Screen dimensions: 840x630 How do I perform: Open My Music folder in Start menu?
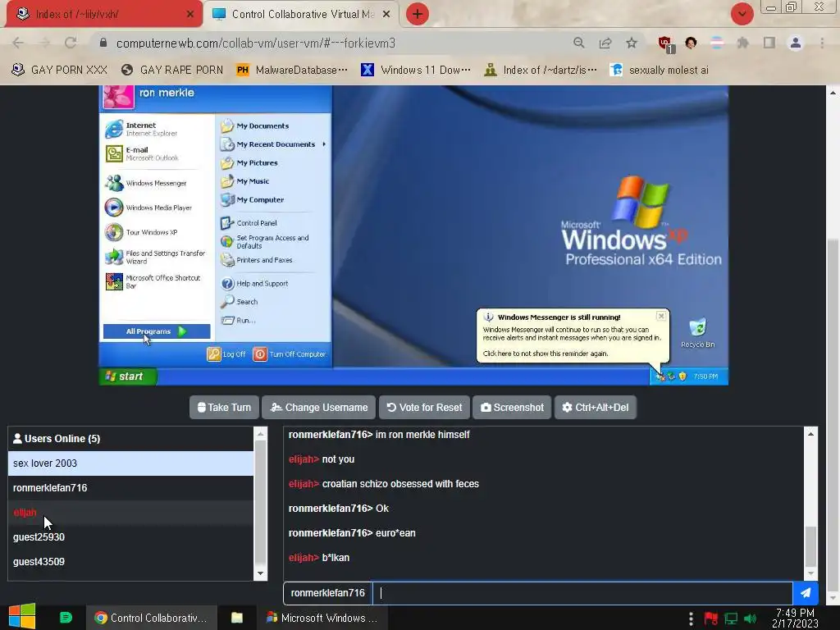[244, 181]
